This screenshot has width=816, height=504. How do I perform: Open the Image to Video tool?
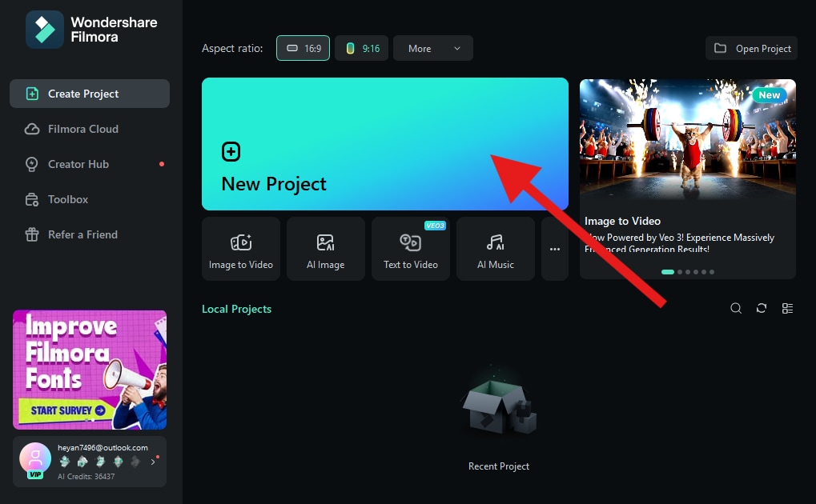coord(241,249)
